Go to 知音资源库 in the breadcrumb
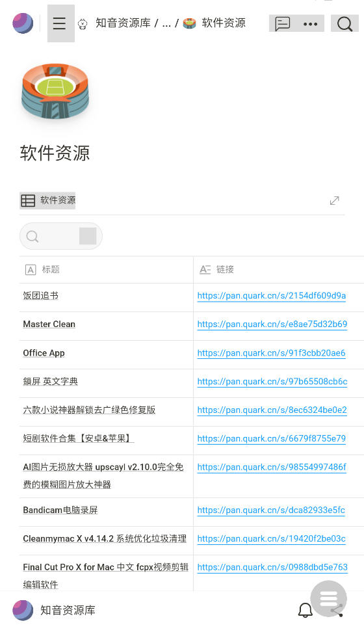Viewport: 364px width, 634px height. 123,23
